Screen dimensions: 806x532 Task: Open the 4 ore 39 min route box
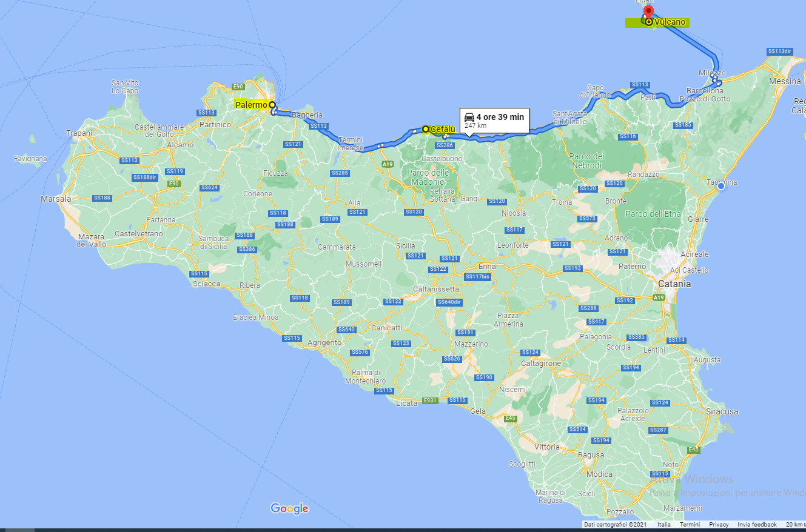494,121
